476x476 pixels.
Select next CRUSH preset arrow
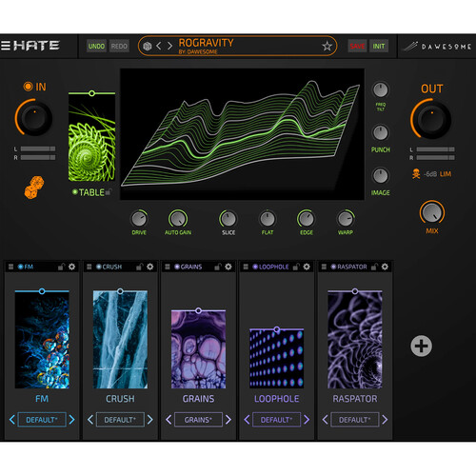click(150, 420)
